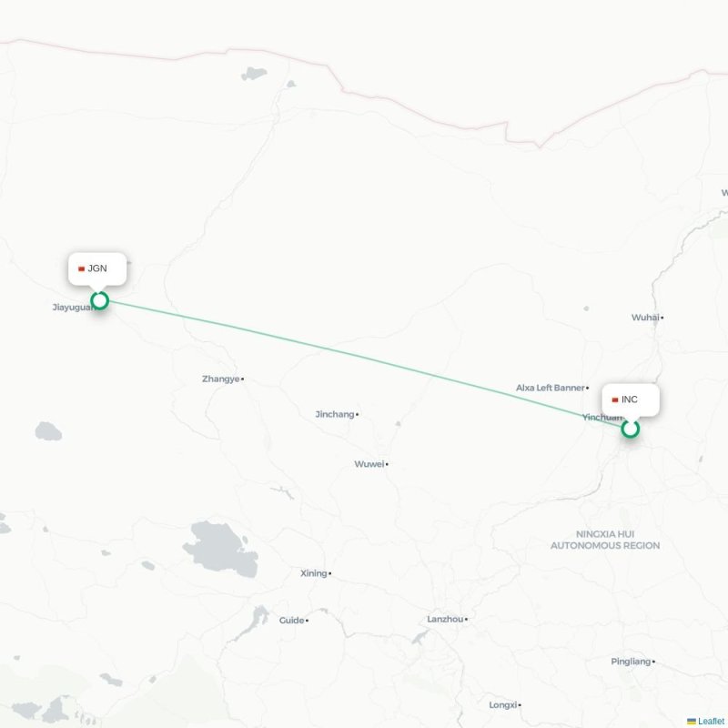Click the Jinchang city label
The width and height of the screenshot is (728, 728).
pyautogui.click(x=334, y=414)
